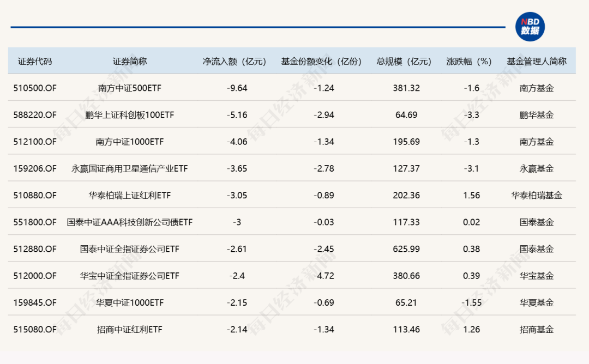Click net inflow value -3.65
Viewport: 589px width, 364px height.
(237, 168)
